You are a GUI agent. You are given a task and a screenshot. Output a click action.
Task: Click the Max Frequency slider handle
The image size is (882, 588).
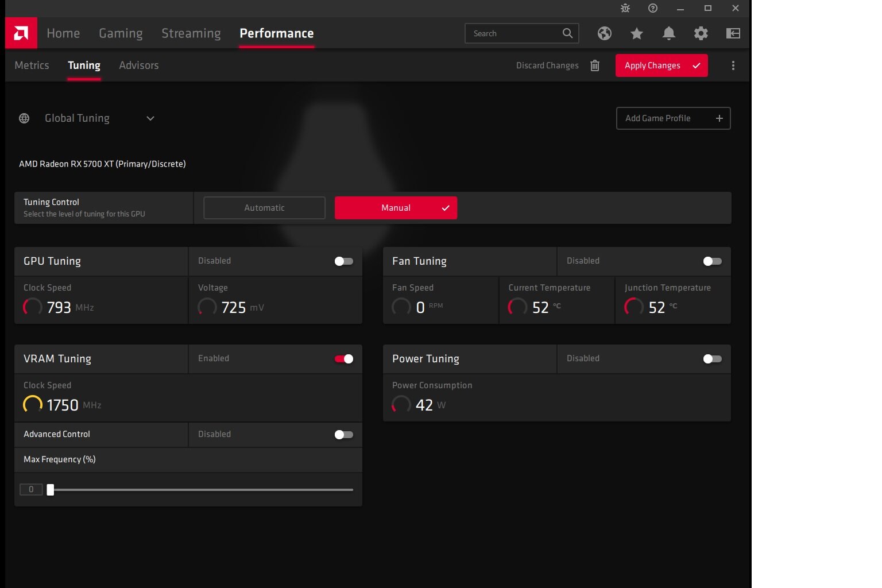51,490
